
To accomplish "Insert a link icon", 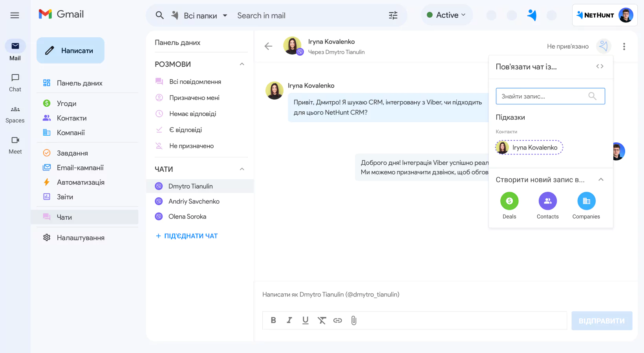I will point(338,320).
